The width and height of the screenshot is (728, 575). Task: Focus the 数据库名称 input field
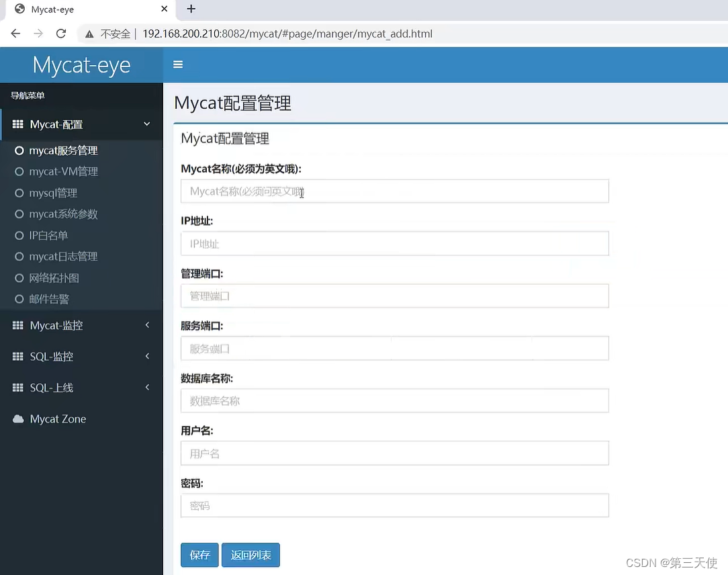pos(395,400)
